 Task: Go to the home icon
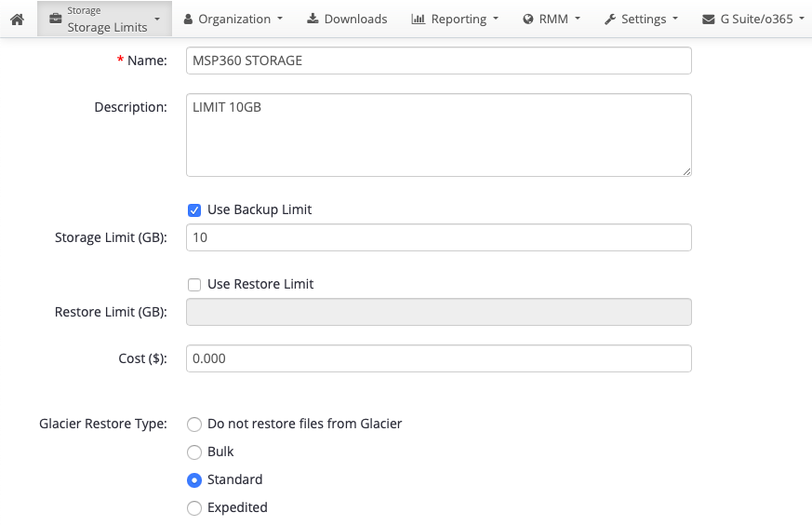(17, 20)
